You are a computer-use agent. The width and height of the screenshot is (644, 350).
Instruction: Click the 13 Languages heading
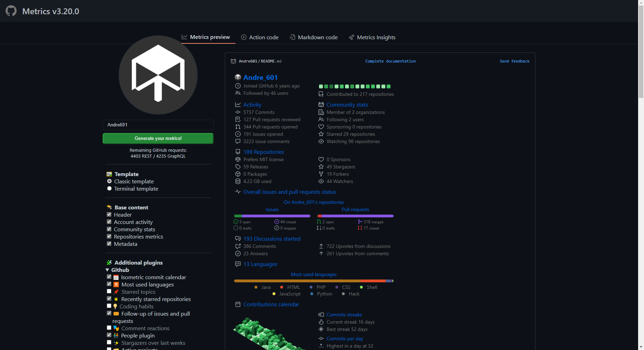(260, 264)
